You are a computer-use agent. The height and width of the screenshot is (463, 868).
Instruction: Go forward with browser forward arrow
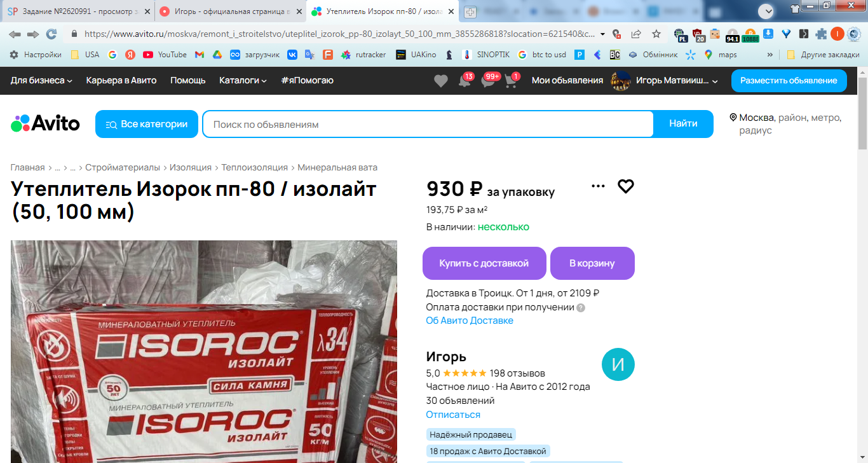tap(33, 34)
